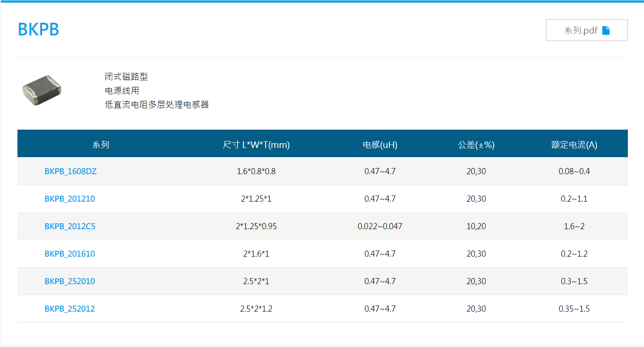Click the 1.6*0.8*0.8 dimension cell
644x347 pixels.
[x=256, y=171]
